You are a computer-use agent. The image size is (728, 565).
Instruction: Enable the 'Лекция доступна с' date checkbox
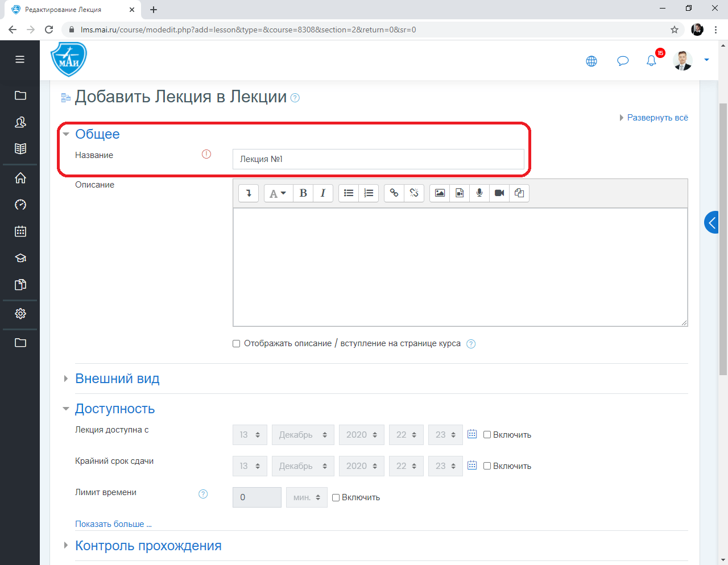[487, 435]
